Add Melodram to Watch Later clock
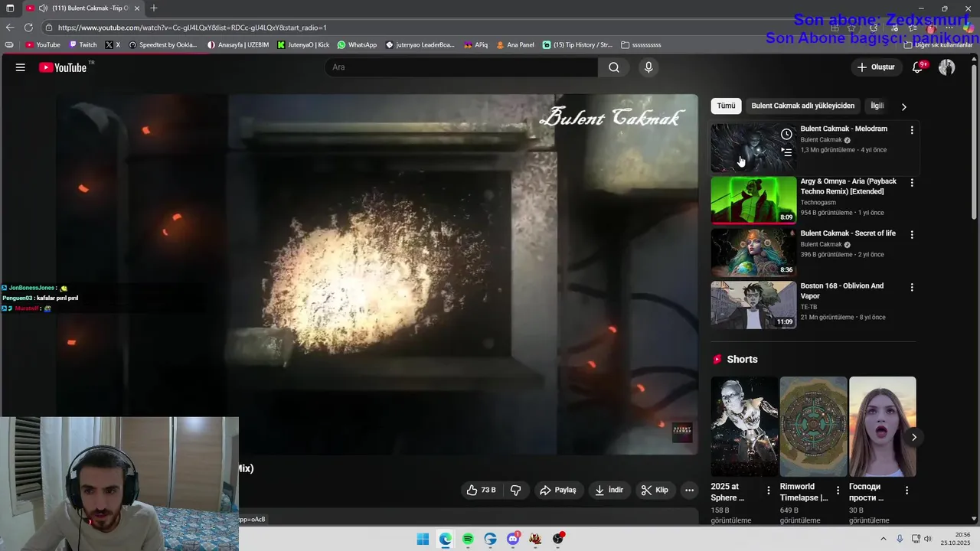The width and height of the screenshot is (980, 551). tap(786, 134)
